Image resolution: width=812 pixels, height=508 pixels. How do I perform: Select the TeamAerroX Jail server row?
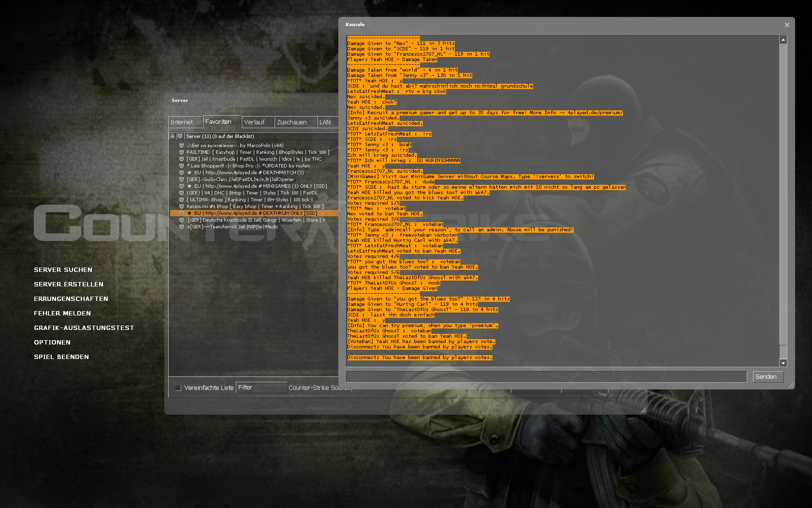coord(254,226)
